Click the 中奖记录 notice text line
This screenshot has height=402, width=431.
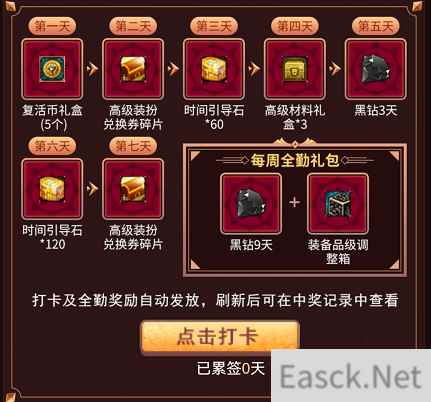coord(215,300)
